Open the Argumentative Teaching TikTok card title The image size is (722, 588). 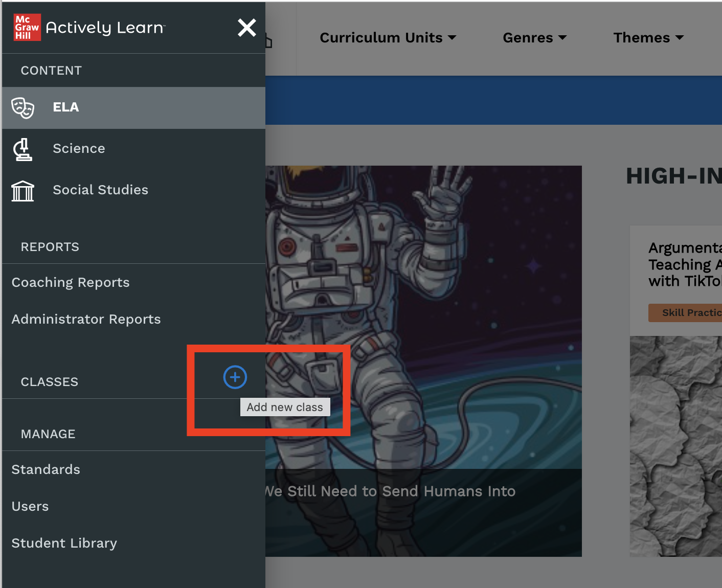coord(685,265)
